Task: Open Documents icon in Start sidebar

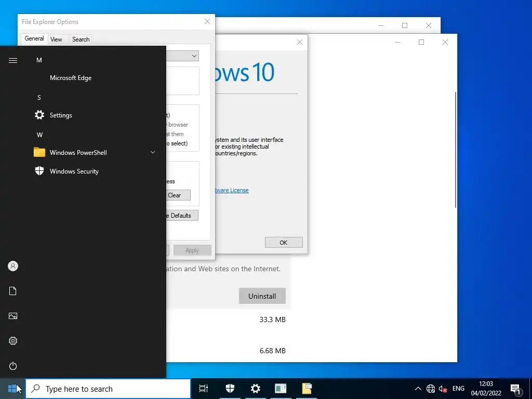Action: [13, 291]
